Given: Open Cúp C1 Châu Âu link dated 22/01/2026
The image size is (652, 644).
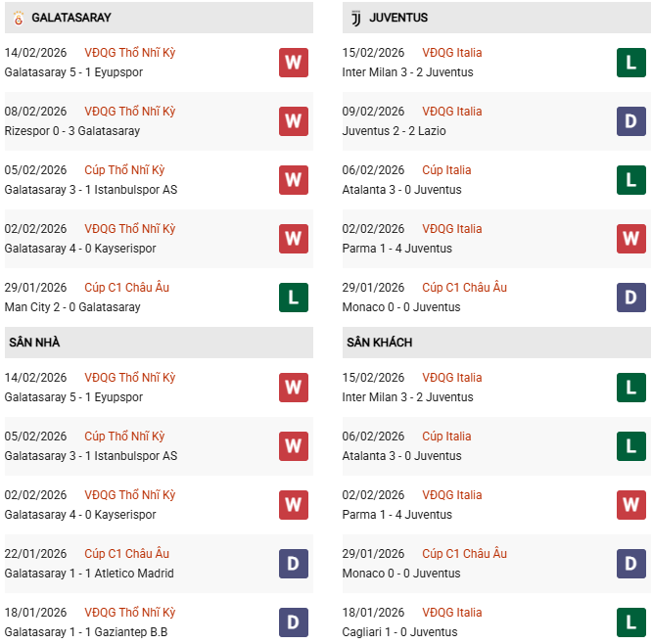Looking at the screenshot, I should 126,554.
